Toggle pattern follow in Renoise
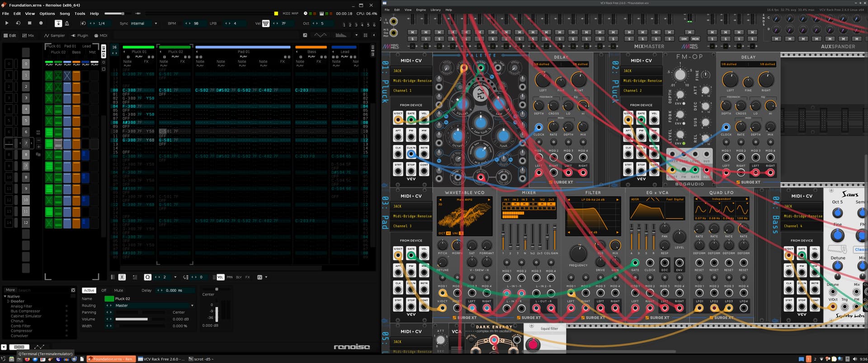Screen dimensions: 868x363 pyautogui.click(x=58, y=23)
